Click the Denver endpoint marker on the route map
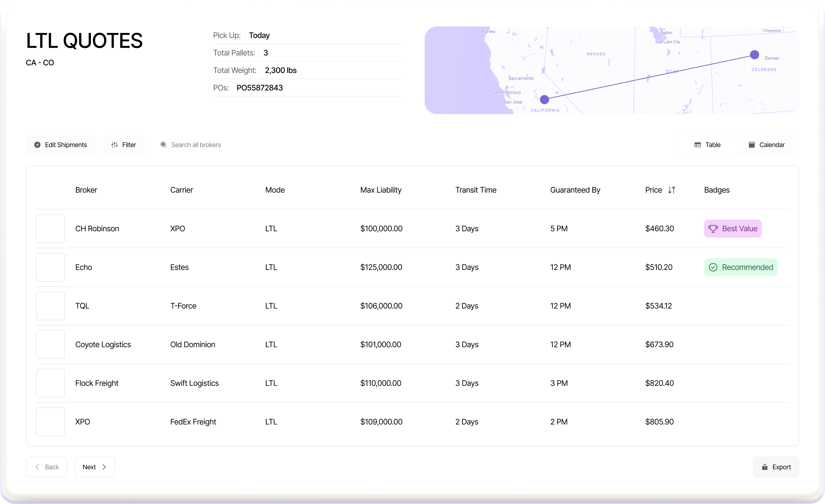This screenshot has width=825, height=504. (x=754, y=55)
